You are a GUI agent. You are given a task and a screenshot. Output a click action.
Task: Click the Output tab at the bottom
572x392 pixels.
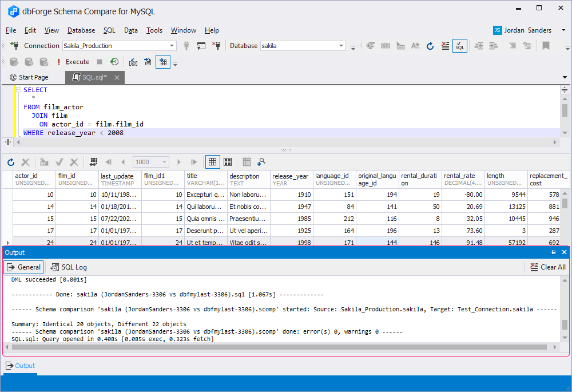tap(21, 366)
